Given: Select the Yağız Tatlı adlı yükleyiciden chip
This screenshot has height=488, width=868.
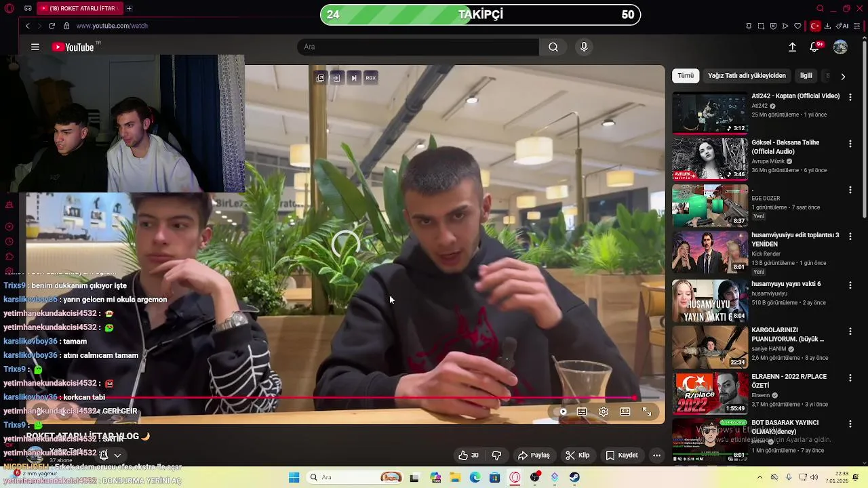Looking at the screenshot, I should coord(747,76).
